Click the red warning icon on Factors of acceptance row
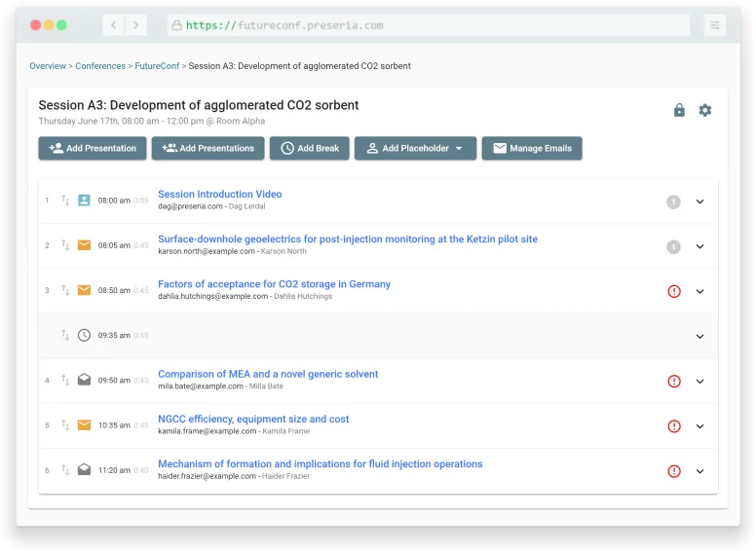 674,291
